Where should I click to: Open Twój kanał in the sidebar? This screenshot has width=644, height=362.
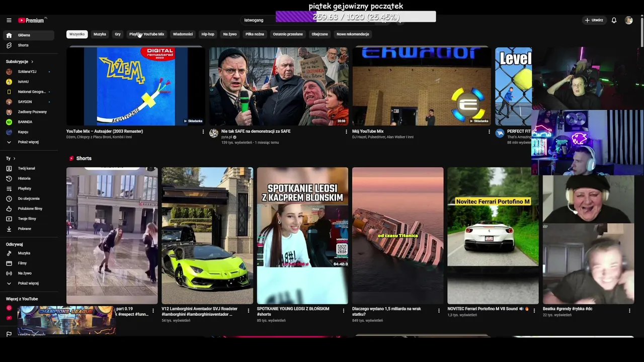point(29,168)
